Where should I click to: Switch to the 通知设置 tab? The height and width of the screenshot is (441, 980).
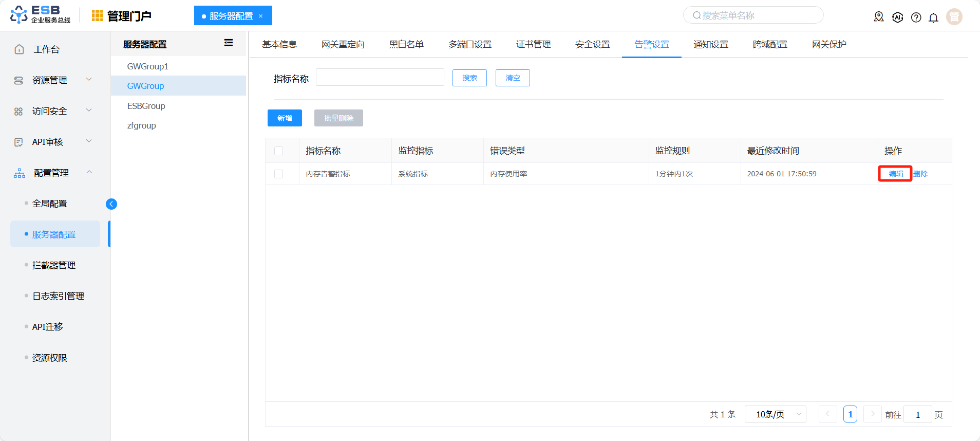tap(711, 45)
